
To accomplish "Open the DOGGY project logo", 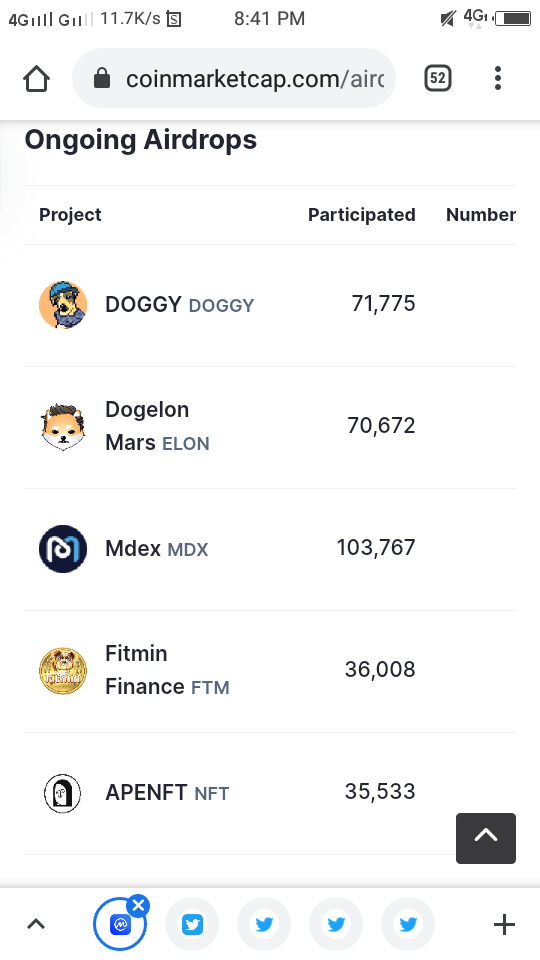I will 63,304.
